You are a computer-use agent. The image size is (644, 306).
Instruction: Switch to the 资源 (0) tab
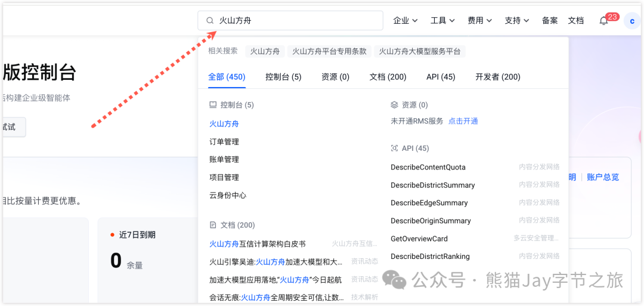pos(336,77)
